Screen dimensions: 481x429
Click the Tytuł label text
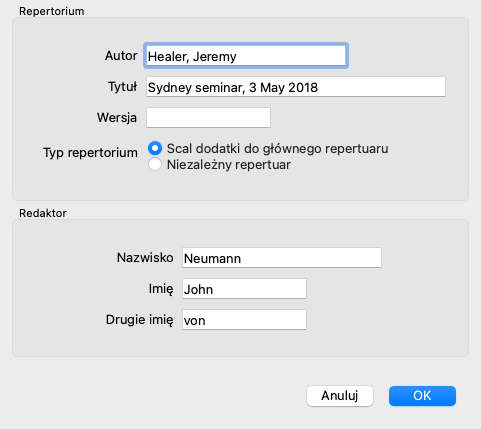click(122, 87)
